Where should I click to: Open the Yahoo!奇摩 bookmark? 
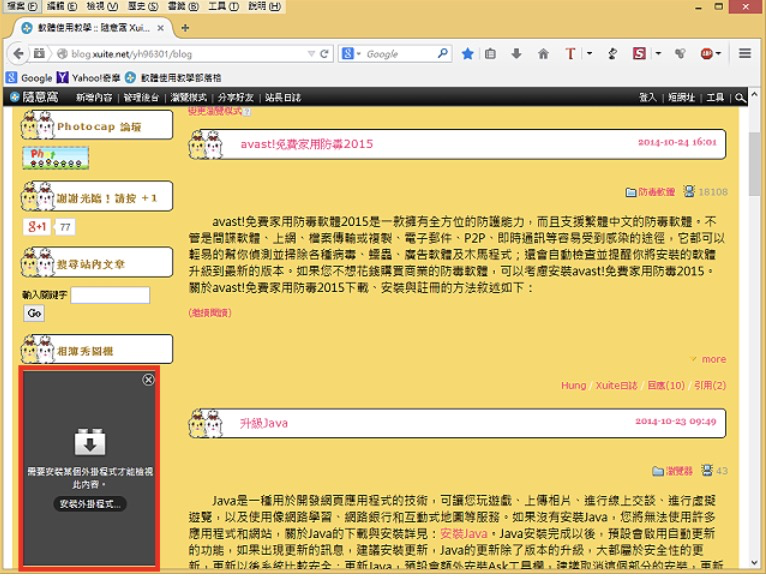(88, 78)
